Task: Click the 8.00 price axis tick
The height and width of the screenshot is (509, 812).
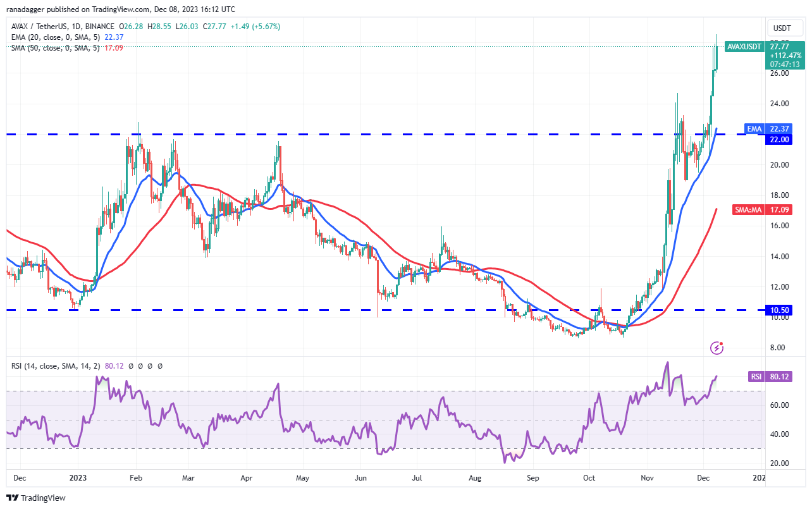Action: coord(777,348)
